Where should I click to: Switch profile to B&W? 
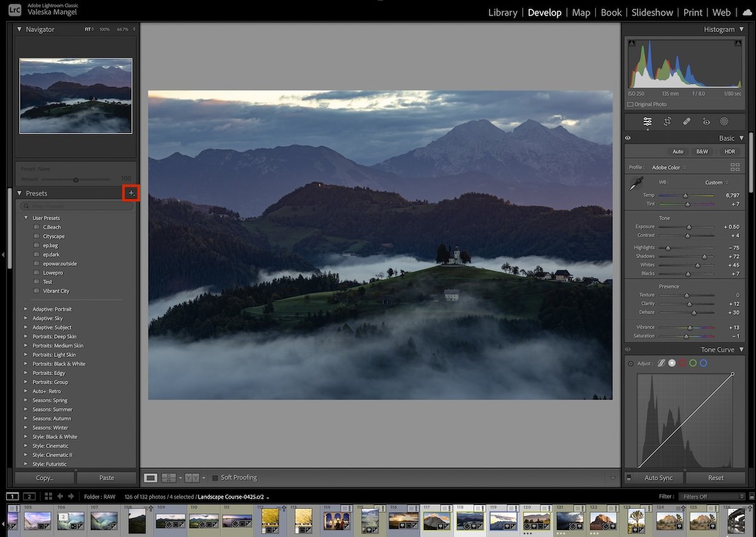coord(702,151)
